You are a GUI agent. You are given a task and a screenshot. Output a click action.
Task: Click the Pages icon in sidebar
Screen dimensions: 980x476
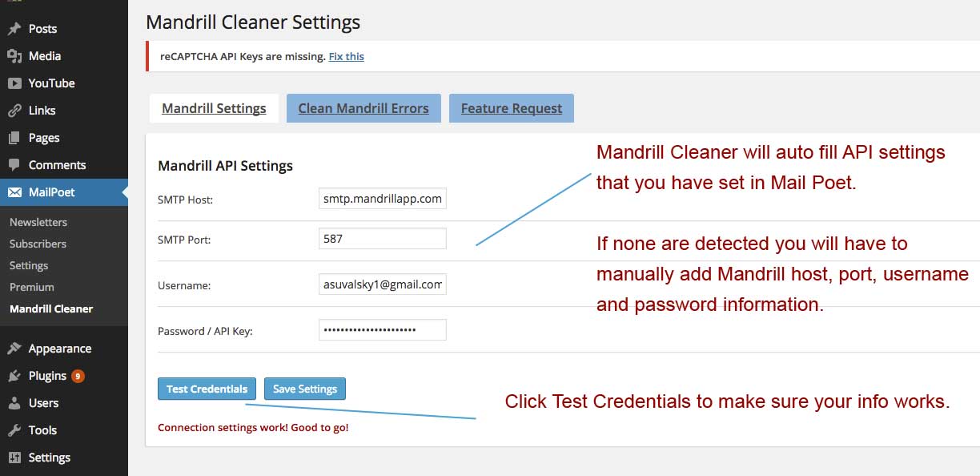click(x=14, y=138)
